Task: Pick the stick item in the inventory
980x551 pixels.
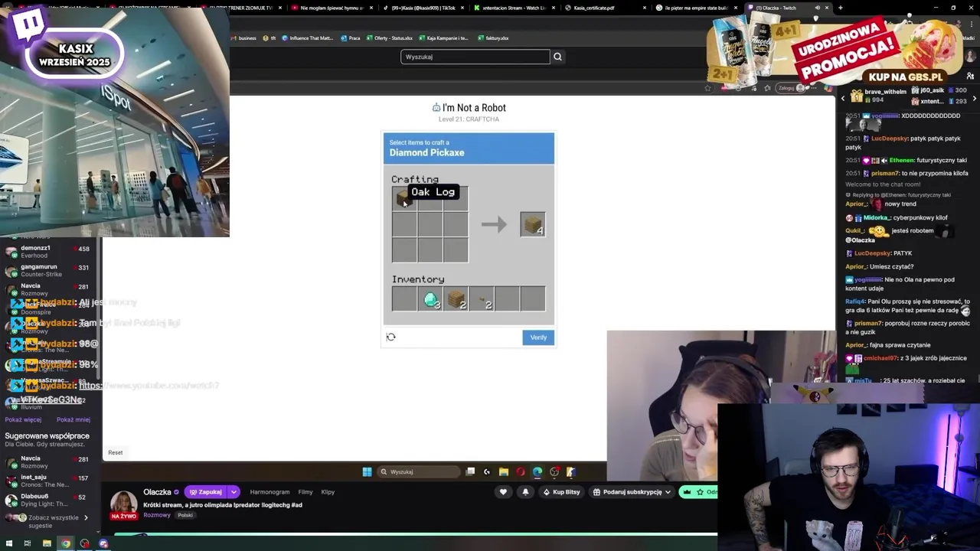Action: [482, 299]
